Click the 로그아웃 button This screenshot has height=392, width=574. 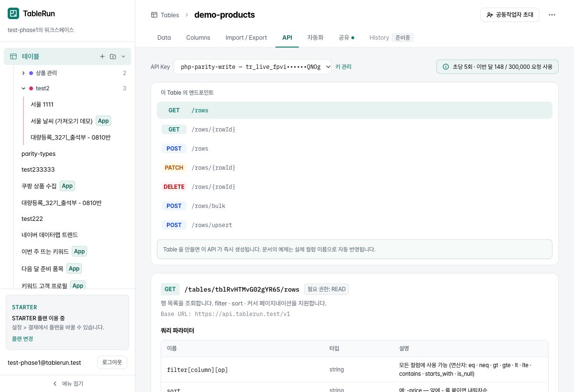(112, 362)
